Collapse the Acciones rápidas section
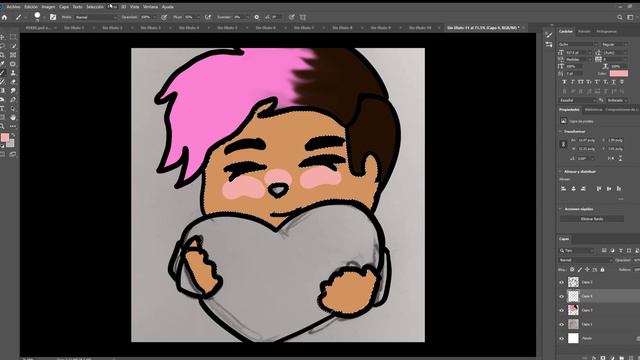 560,209
